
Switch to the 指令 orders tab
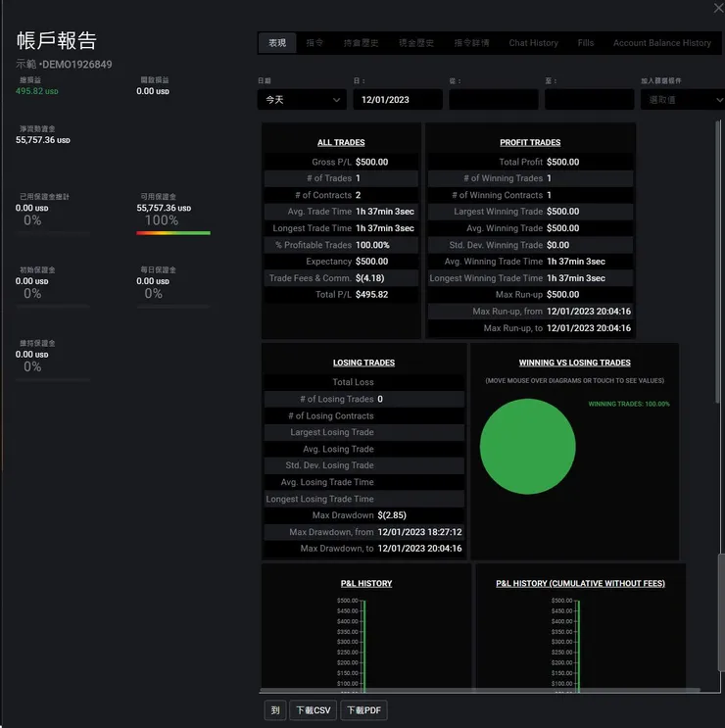pyautogui.click(x=314, y=43)
